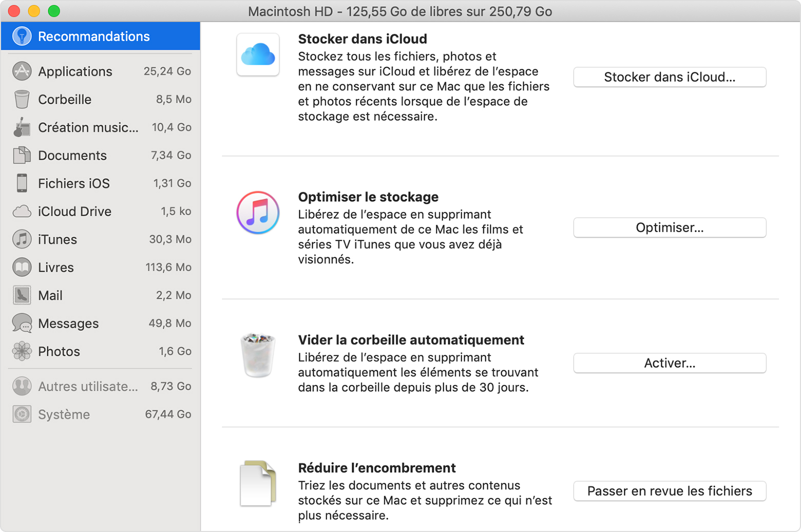
Task: Click the document stack icon beside Réduire l'encombrement
Action: (x=258, y=483)
